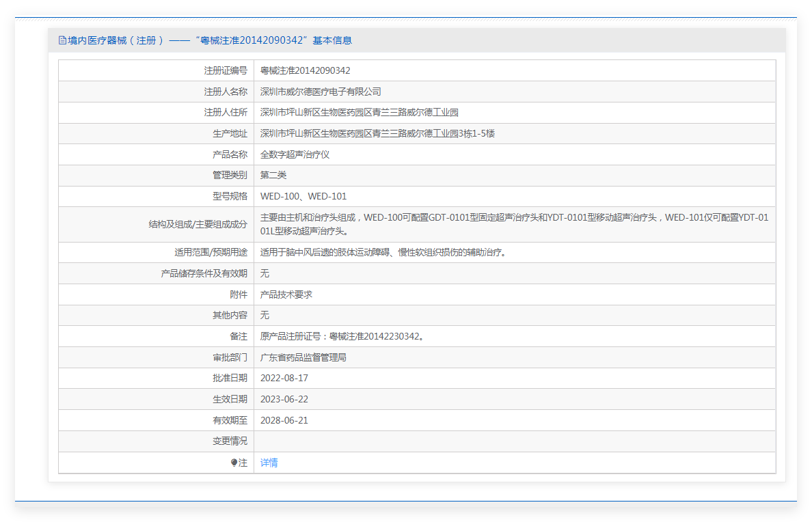This screenshot has height=522, width=812.
Task: Click the 生产地址 label
Action: (230, 134)
